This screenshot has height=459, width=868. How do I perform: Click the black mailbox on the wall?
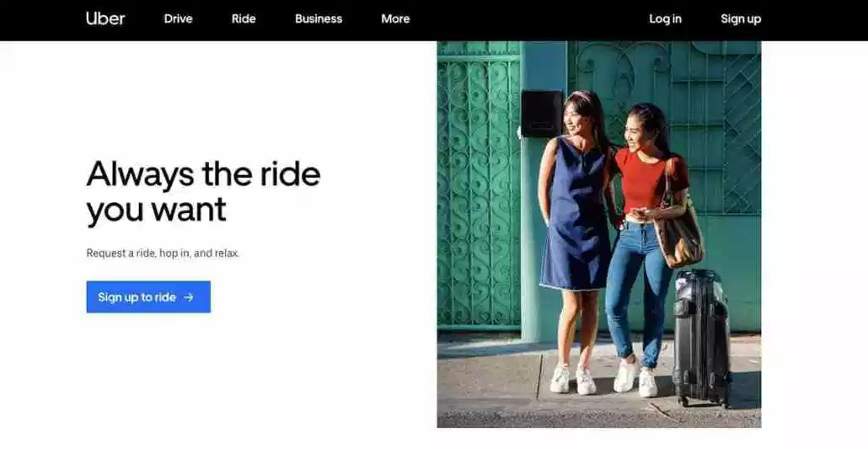tap(541, 113)
